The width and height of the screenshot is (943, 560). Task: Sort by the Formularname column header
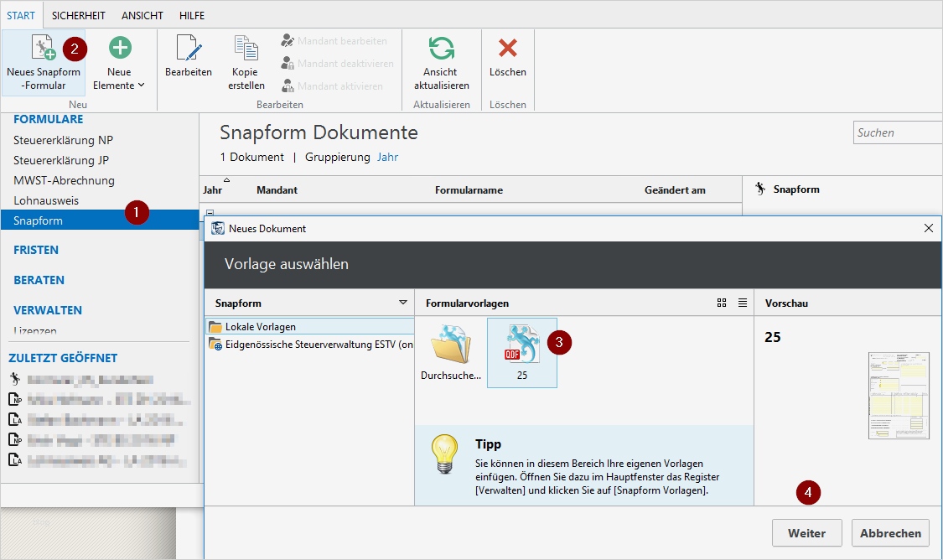(469, 190)
